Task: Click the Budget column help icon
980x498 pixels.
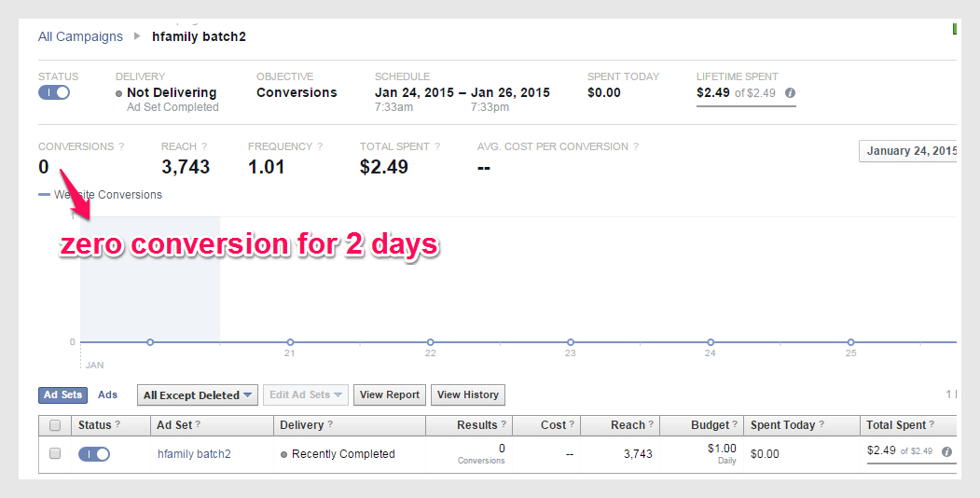Action: point(735,425)
